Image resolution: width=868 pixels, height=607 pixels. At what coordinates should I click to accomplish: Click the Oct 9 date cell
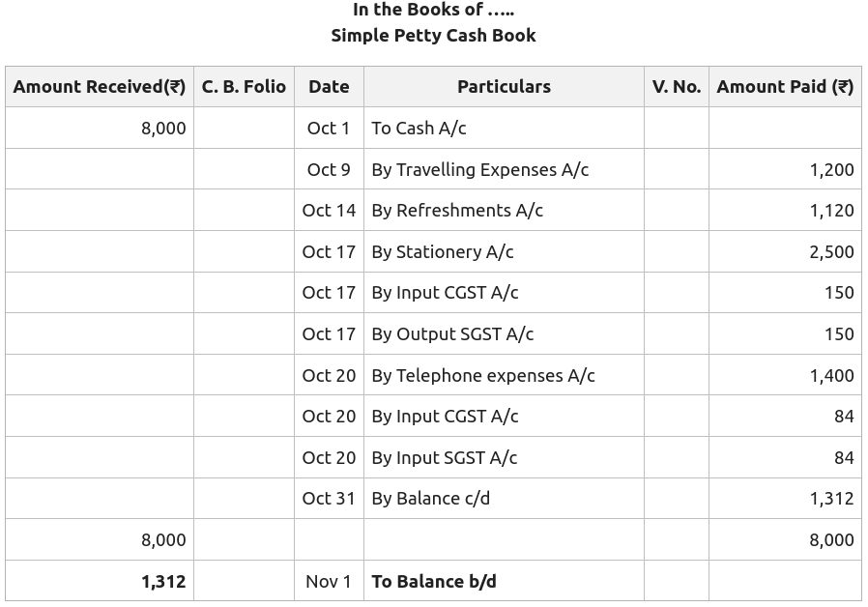[329, 169]
